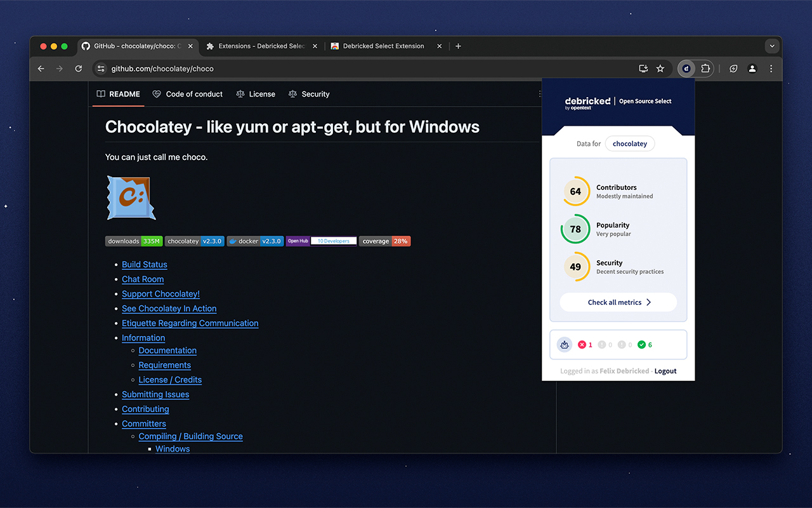Click the chocolatey v2.3.0 badge
This screenshot has width=812, height=508.
pos(195,241)
